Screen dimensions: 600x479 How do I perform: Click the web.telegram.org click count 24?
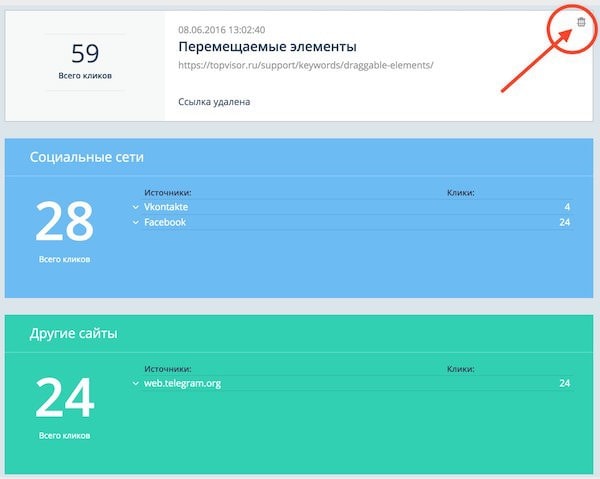564,383
